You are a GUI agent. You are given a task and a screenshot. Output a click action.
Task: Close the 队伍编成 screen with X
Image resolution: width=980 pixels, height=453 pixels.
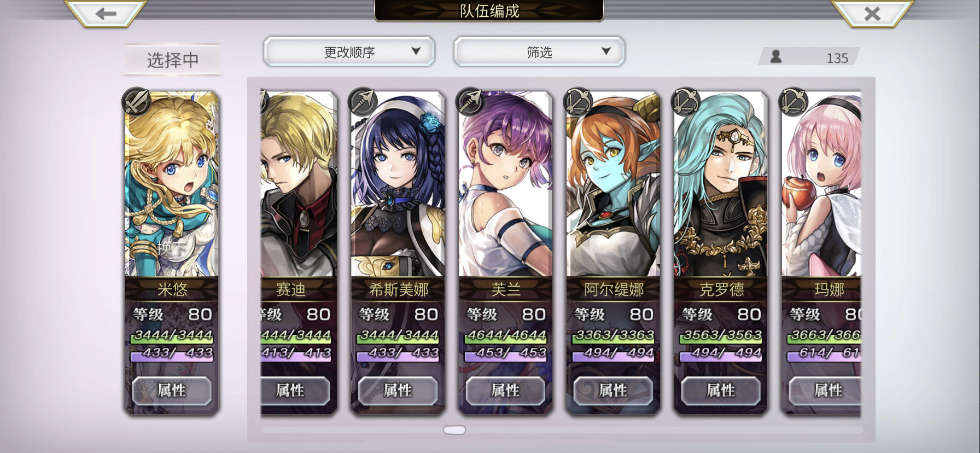[872, 14]
